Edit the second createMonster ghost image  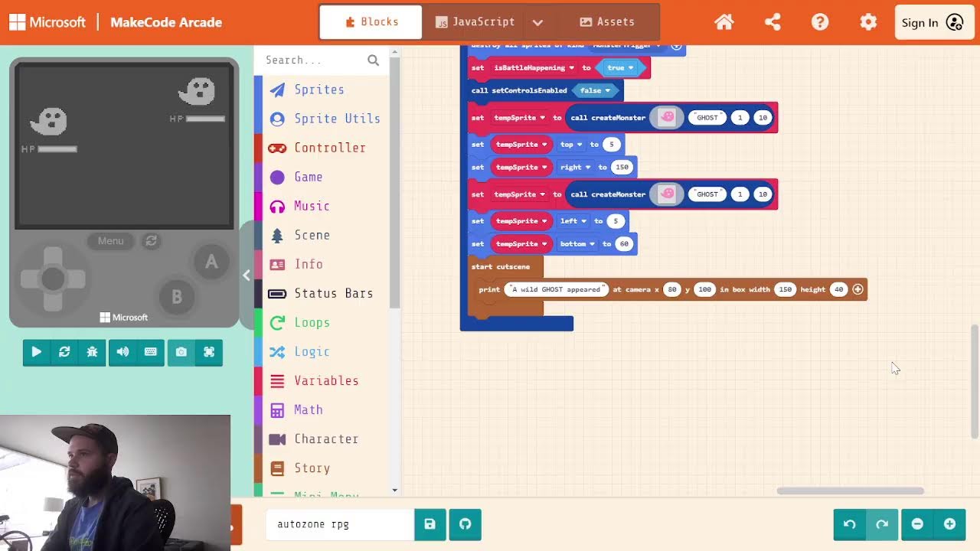tap(667, 194)
